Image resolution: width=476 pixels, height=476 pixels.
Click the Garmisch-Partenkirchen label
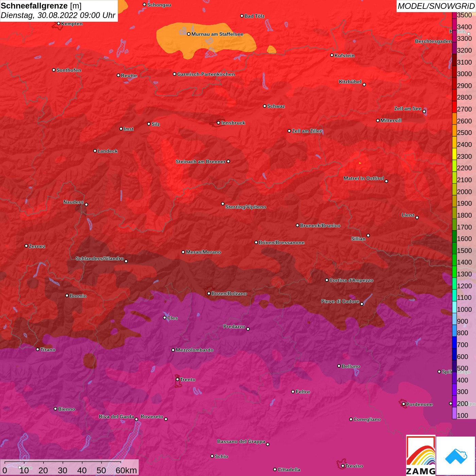coord(206,74)
